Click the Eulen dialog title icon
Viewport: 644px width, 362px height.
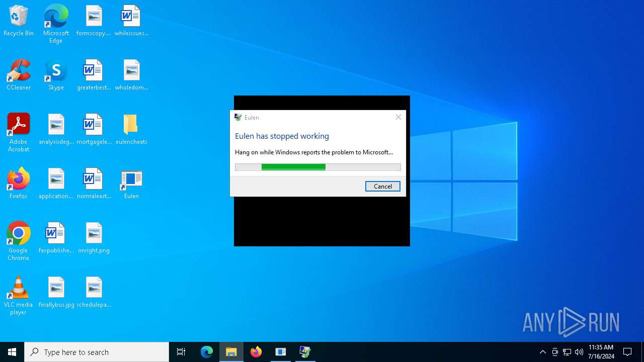(x=238, y=117)
